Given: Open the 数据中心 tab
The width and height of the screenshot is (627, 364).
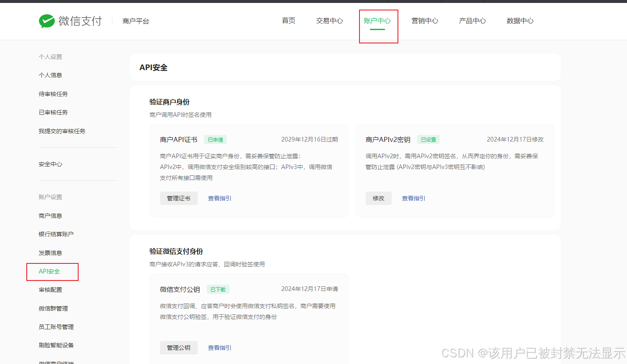Looking at the screenshot, I should click(x=520, y=21).
